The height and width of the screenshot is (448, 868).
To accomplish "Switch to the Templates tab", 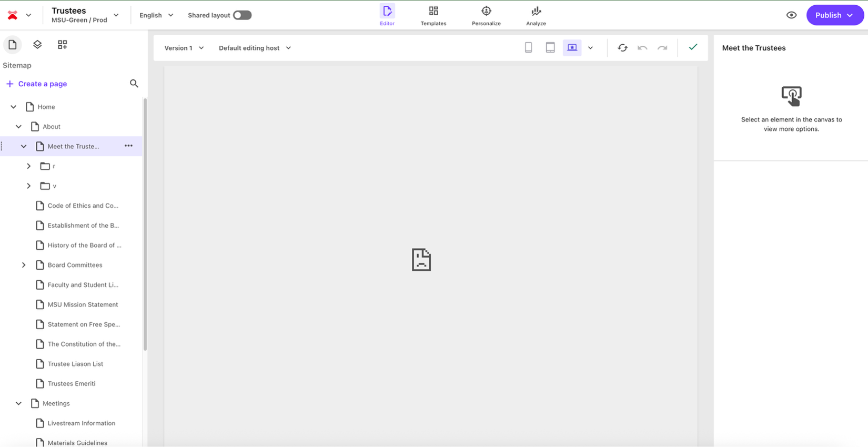I will 433,15.
